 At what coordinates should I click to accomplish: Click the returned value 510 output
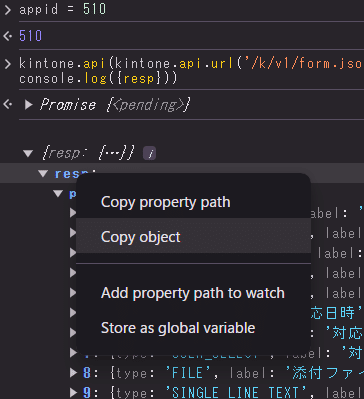[x=31, y=36]
